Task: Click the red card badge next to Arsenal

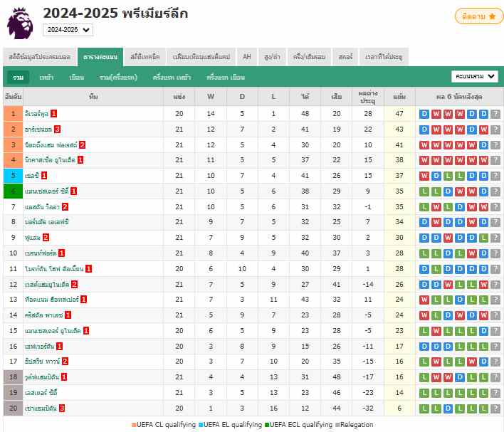Action: (x=57, y=130)
